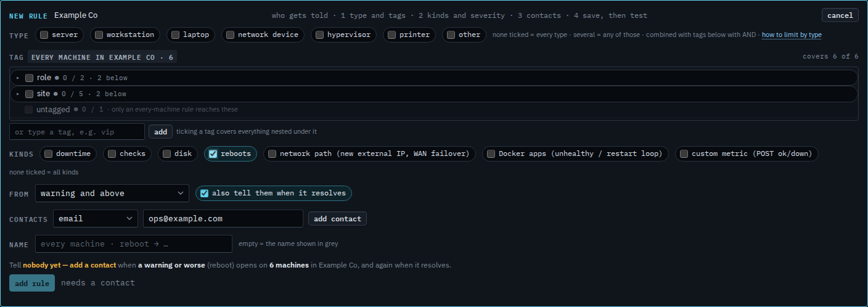Image resolution: width=868 pixels, height=307 pixels.
Task: Click 'nobody yet — add a contact' text
Action: tap(70, 266)
